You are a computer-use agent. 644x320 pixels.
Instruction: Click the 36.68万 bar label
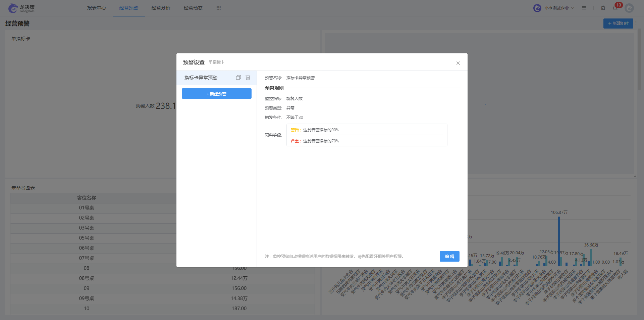591,245
